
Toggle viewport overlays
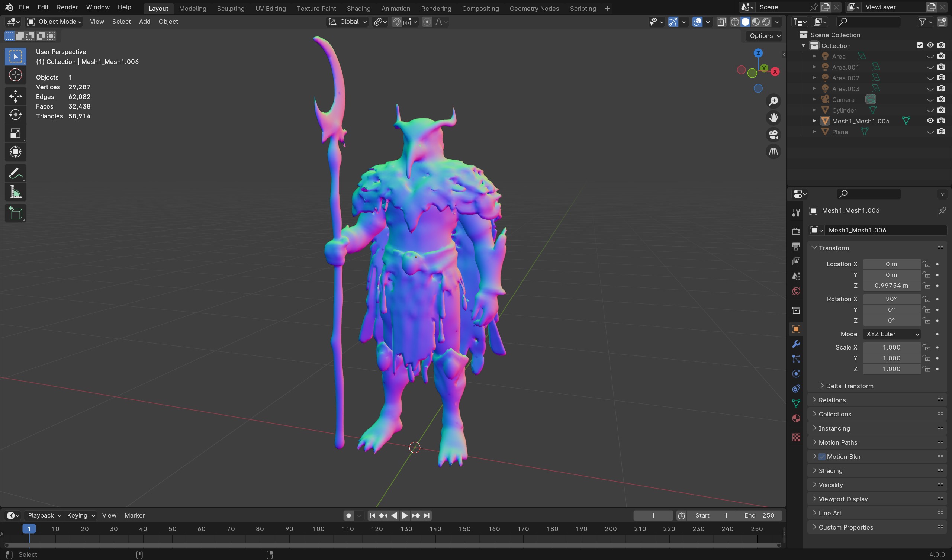tap(697, 22)
